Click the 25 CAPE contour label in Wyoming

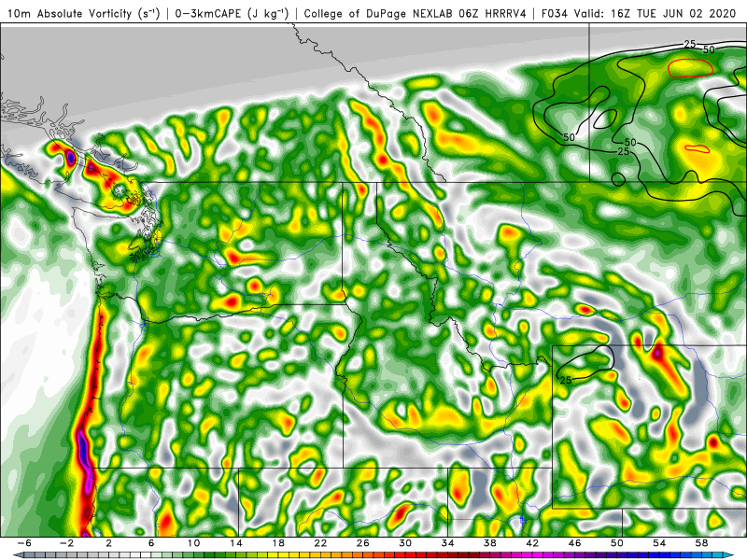pos(566,380)
